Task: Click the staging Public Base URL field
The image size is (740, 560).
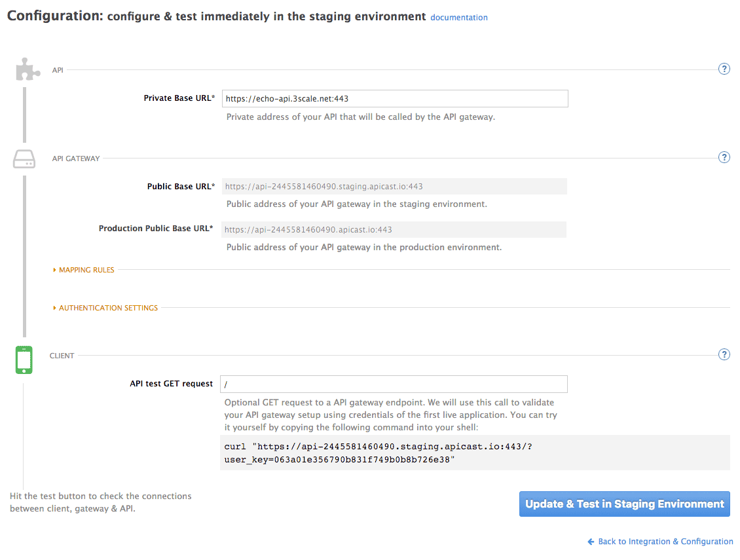Action: click(x=394, y=187)
